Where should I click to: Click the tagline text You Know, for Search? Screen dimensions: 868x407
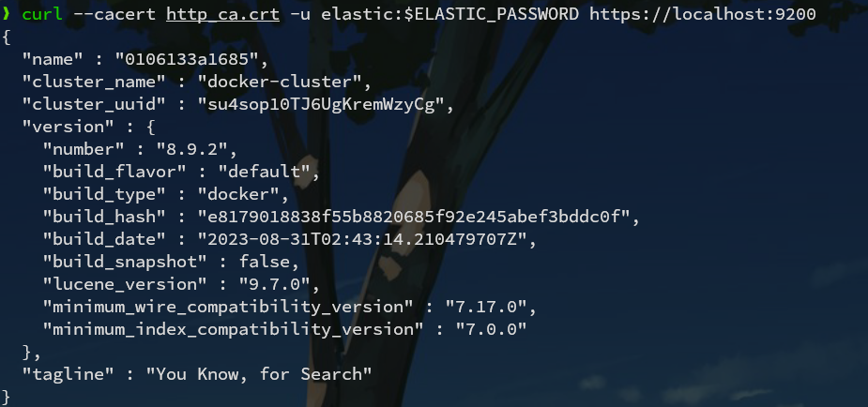coord(278,374)
